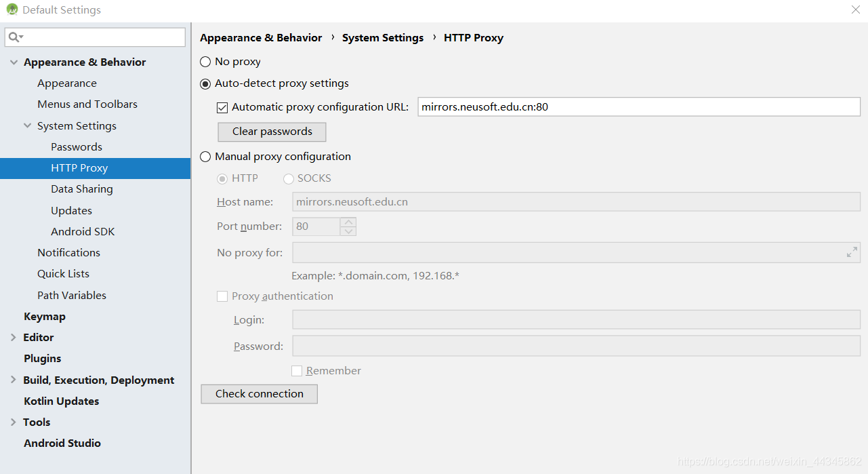This screenshot has width=868, height=474.
Task: Select Auto-detect proxy settings radio button
Action: point(205,83)
